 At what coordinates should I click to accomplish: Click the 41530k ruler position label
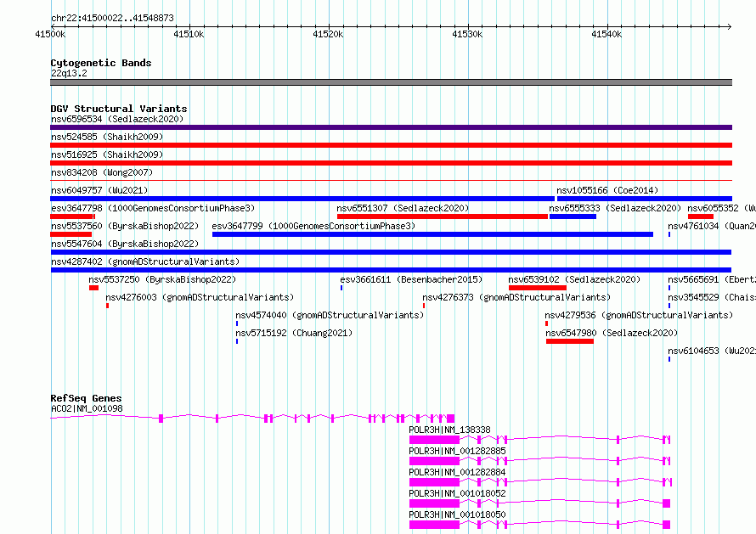click(x=467, y=34)
